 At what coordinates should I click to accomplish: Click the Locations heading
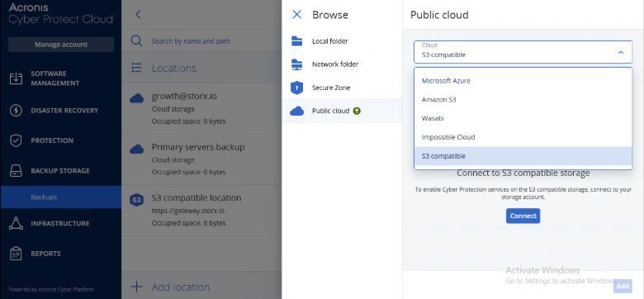174,68
